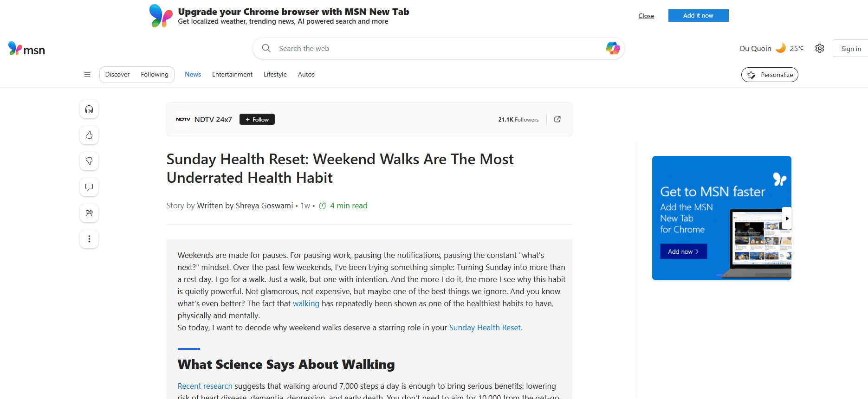
Task: Select the Lifestyle tab
Action: pyautogui.click(x=275, y=75)
